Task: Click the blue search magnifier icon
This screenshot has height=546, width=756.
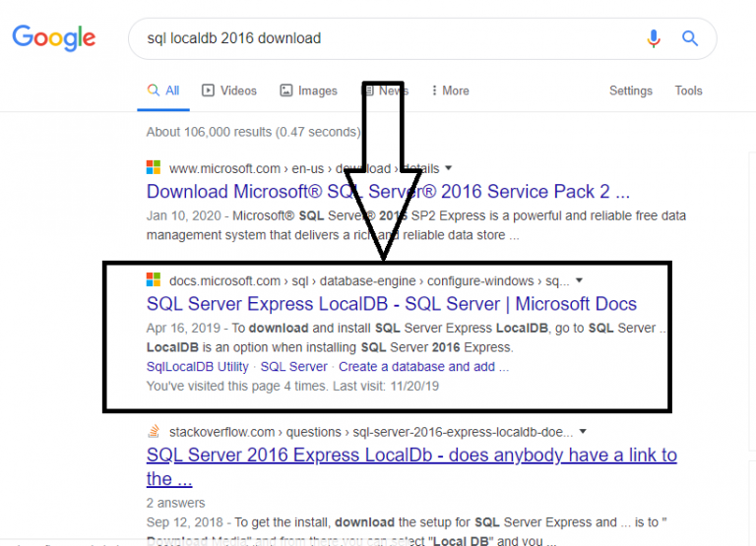Action: [690, 38]
